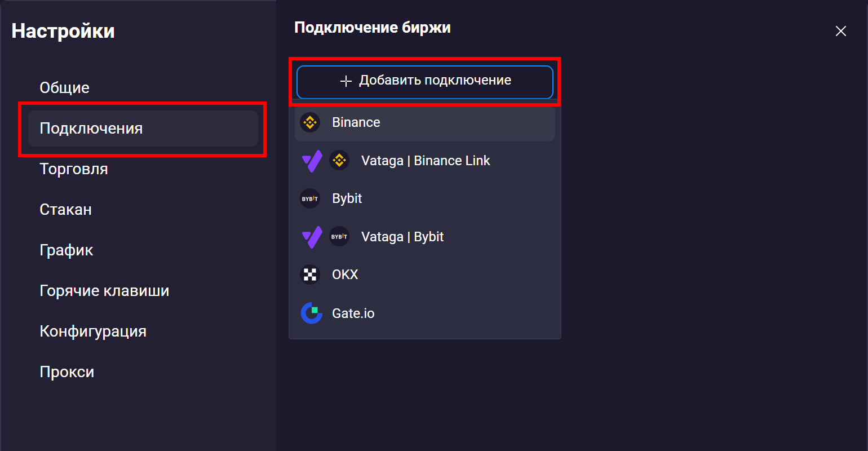This screenshot has width=868, height=451.
Task: Click the Binance icon in the Vataga row
Action: tap(339, 161)
